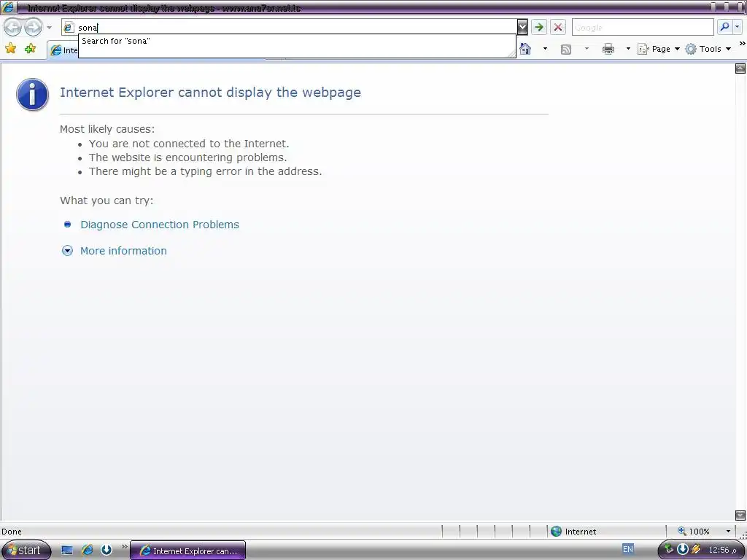The height and width of the screenshot is (560, 747).
Task: Click inside the Google search box
Action: click(643, 28)
